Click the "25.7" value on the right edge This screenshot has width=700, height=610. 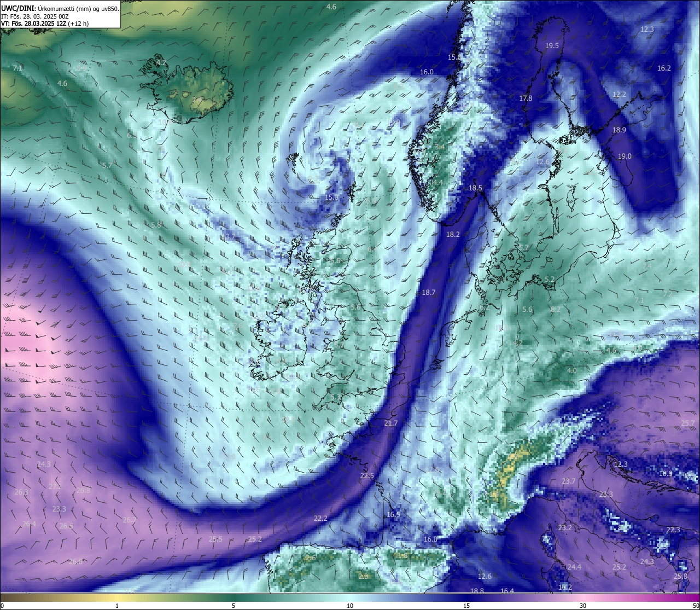tap(688, 423)
